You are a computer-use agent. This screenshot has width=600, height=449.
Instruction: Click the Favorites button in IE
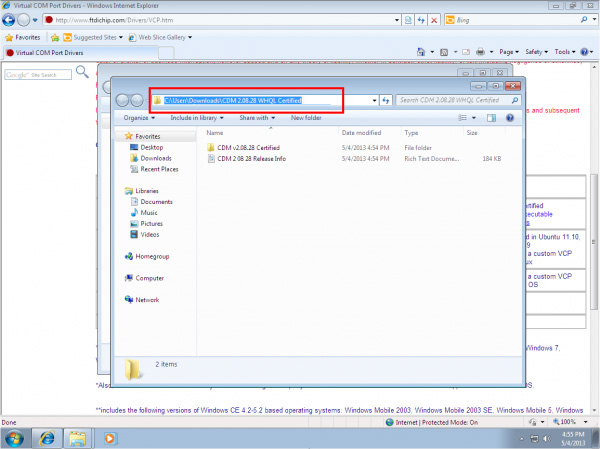(x=23, y=37)
